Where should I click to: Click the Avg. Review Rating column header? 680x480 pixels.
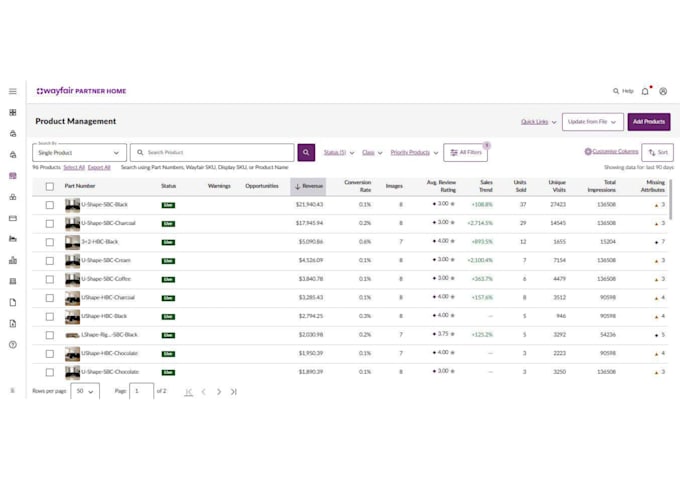click(441, 186)
